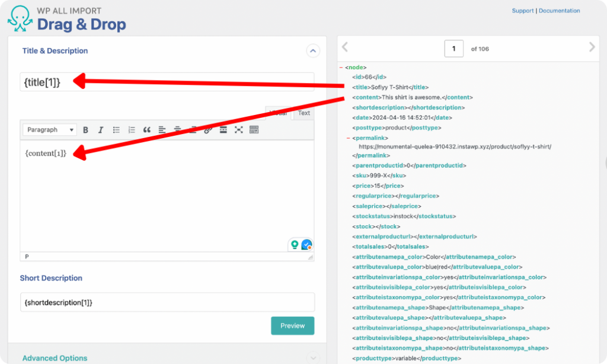Viewport: 607px width, 364px height.
Task: Select the attributenamepa_shape element Shape
Action: (438, 308)
